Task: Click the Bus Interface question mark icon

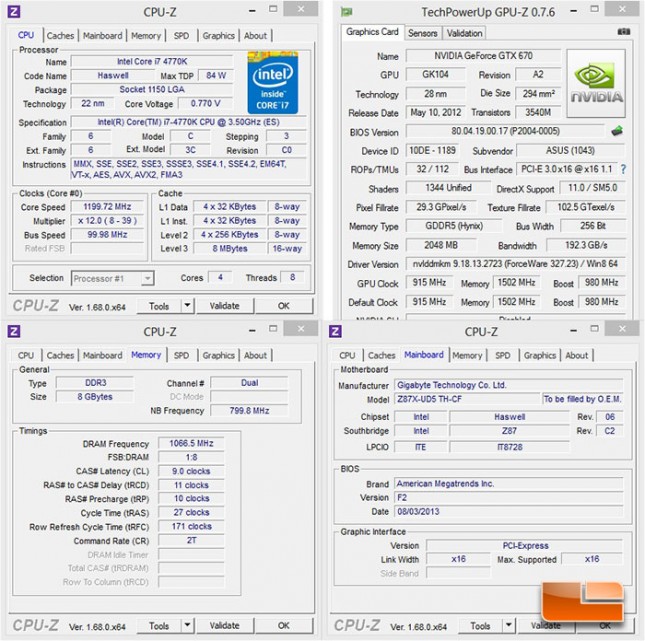Action: coord(623,169)
